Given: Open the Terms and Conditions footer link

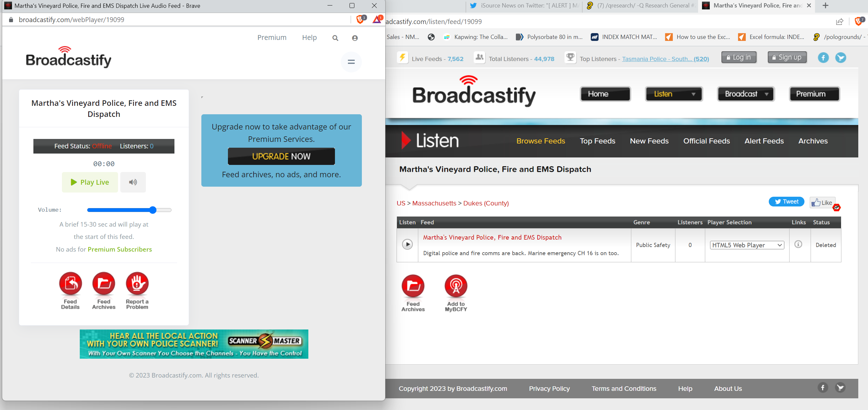Looking at the screenshot, I should pyautogui.click(x=624, y=388).
